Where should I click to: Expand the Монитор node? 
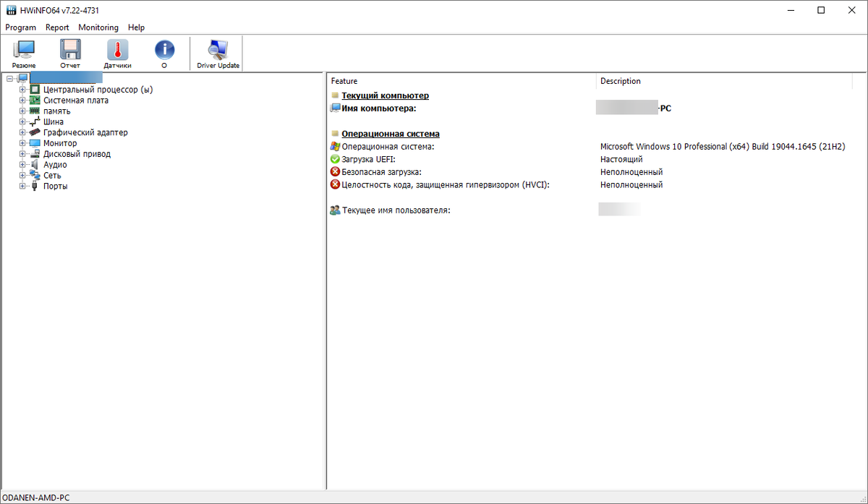click(22, 143)
